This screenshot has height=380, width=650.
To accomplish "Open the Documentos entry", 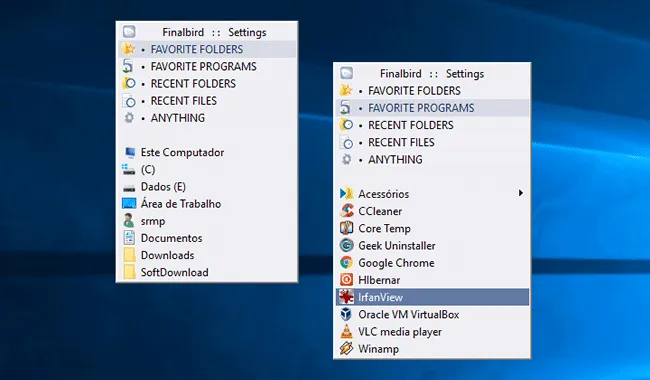I will (x=207, y=238).
